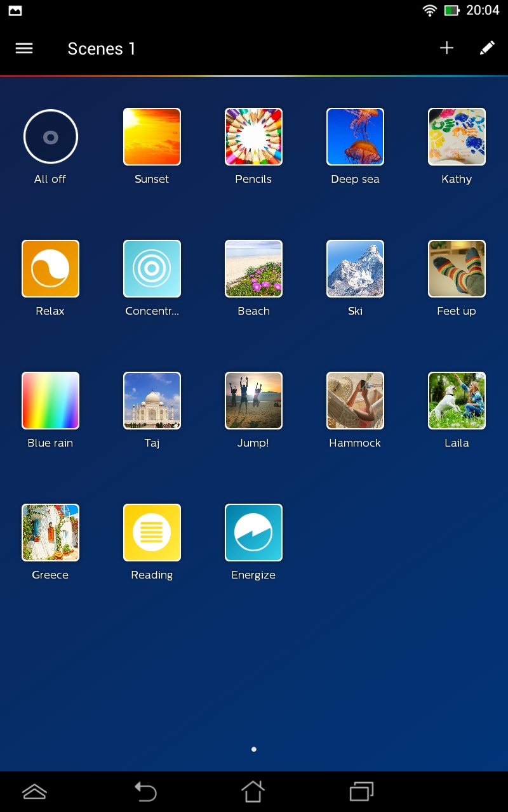Viewport: 508px width, 812px height.
Task: Open the Wi-Fi status icon
Action: pyautogui.click(x=430, y=10)
